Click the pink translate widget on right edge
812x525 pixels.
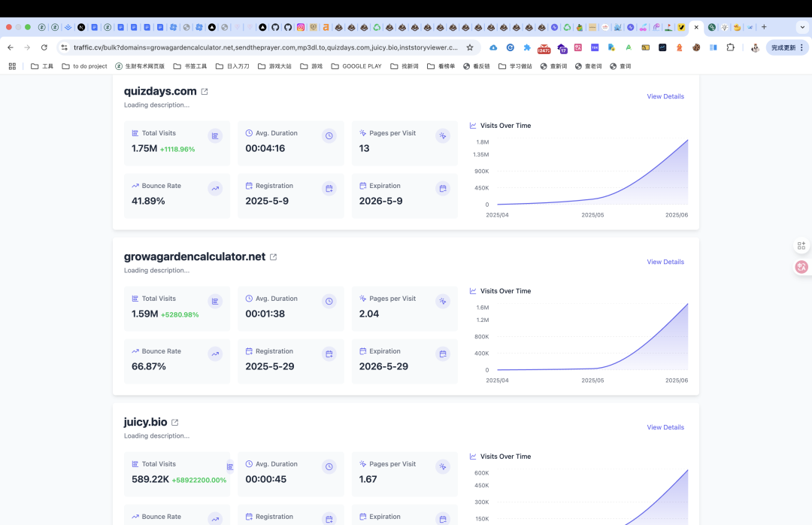tap(801, 267)
